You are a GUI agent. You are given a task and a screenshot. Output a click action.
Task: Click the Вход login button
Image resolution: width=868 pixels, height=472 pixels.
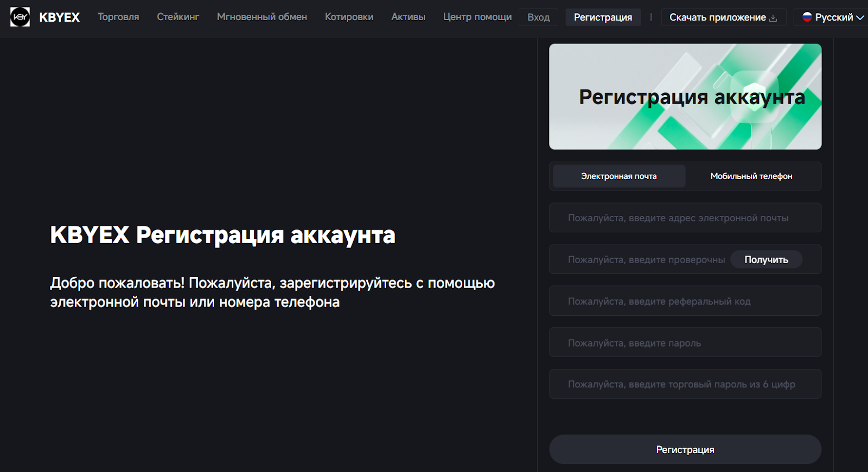point(538,17)
